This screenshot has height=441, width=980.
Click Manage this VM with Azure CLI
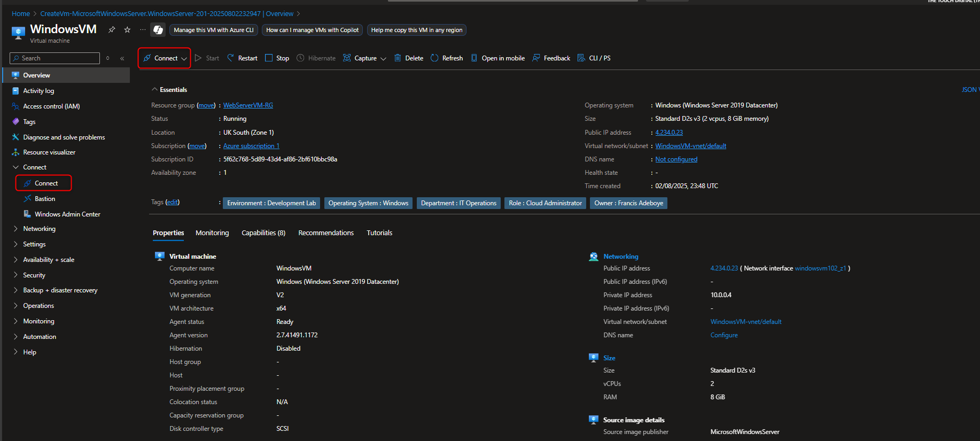214,30
